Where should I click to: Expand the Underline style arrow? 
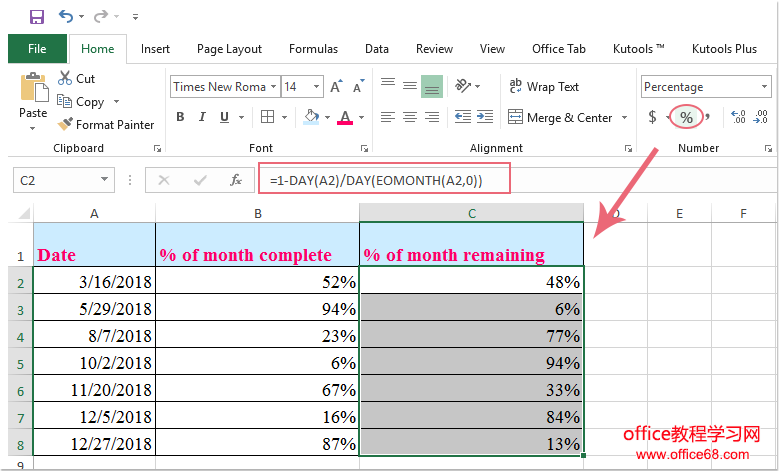(241, 117)
